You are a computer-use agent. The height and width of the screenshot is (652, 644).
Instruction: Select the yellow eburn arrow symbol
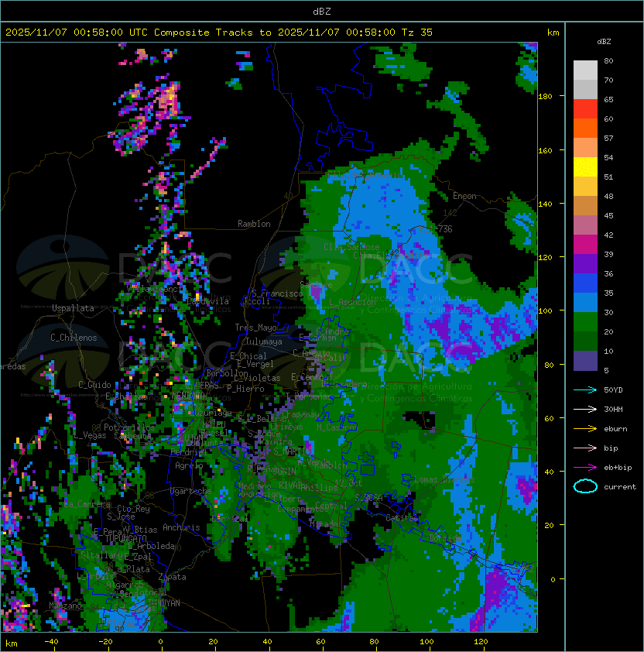click(585, 429)
